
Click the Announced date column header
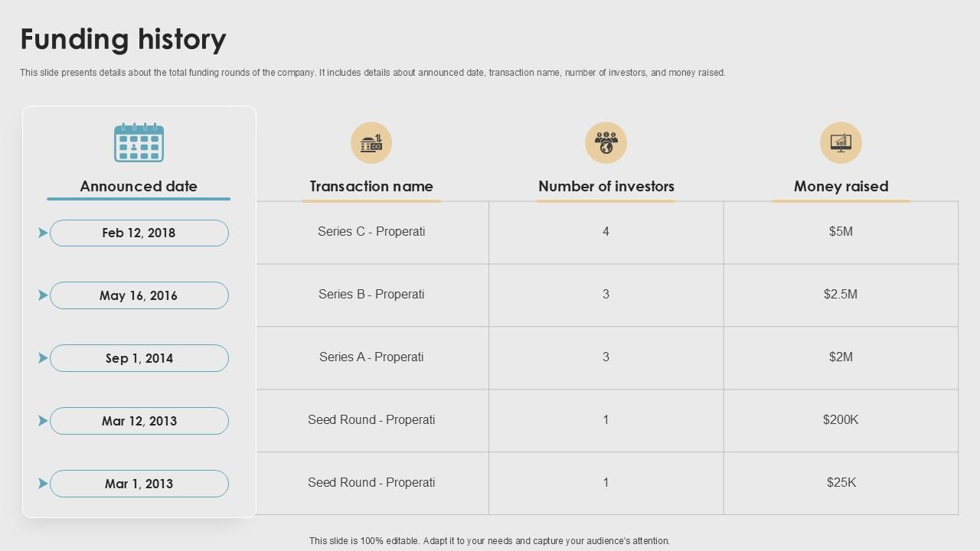pyautogui.click(x=139, y=186)
